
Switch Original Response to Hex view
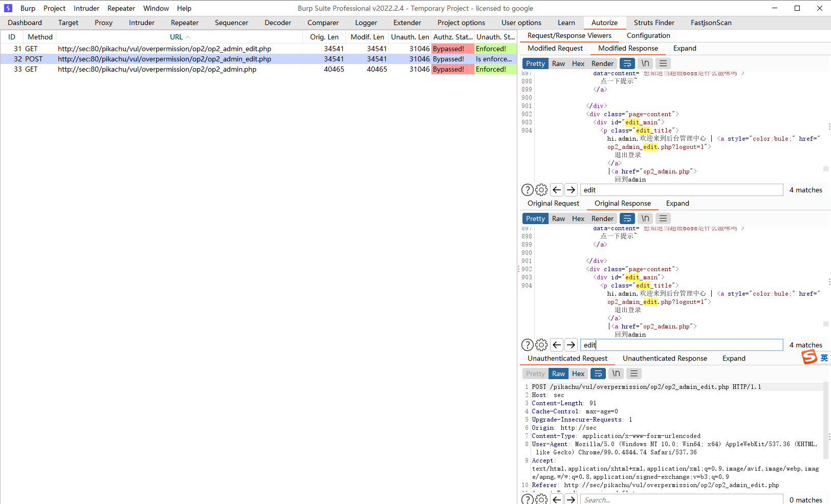point(578,218)
